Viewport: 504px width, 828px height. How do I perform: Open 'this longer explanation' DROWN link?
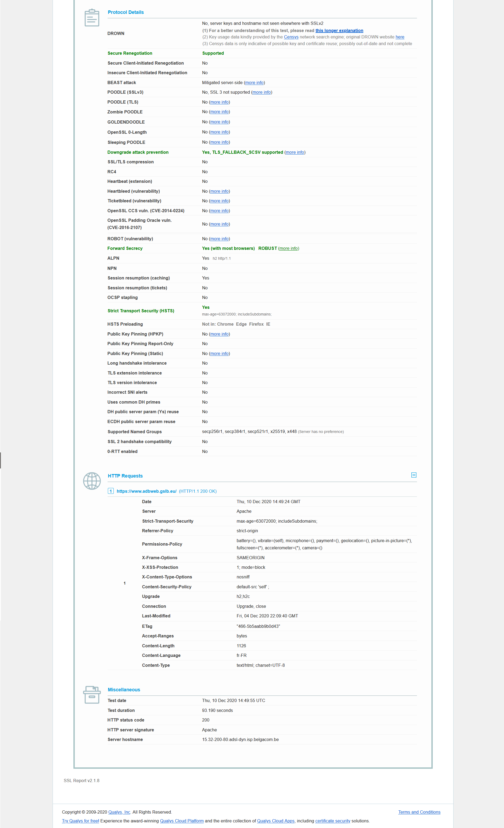point(339,31)
